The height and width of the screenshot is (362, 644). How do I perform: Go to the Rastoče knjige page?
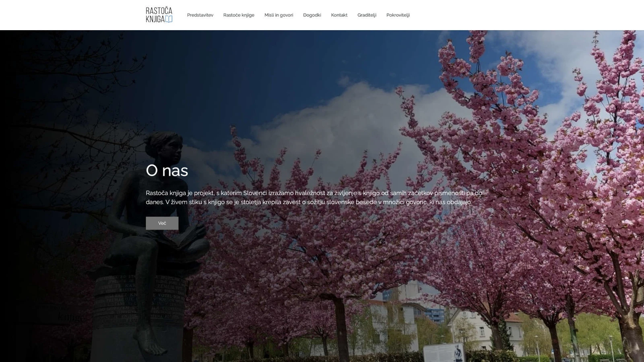[x=239, y=15]
